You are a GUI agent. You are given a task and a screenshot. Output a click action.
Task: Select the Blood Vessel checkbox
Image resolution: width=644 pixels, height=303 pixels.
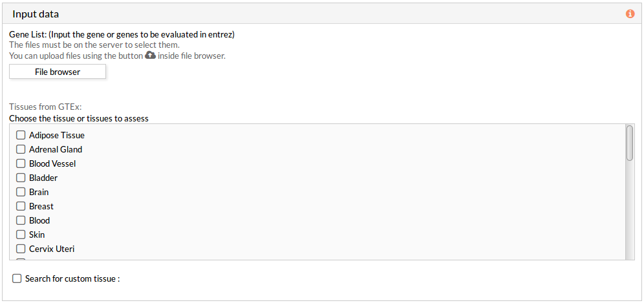[21, 163]
